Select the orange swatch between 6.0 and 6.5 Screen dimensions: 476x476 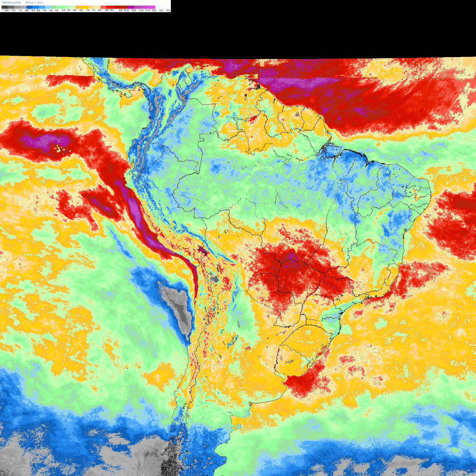click(79, 7)
